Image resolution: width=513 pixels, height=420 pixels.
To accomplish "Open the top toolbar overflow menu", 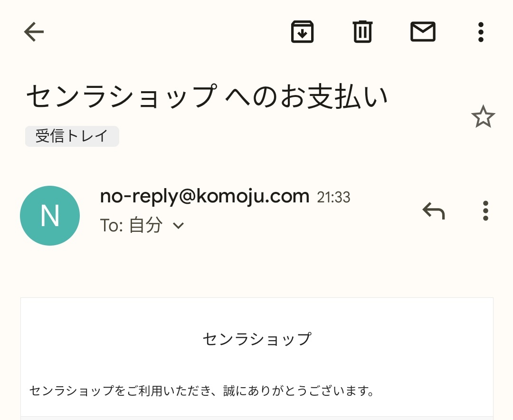I will point(481,32).
